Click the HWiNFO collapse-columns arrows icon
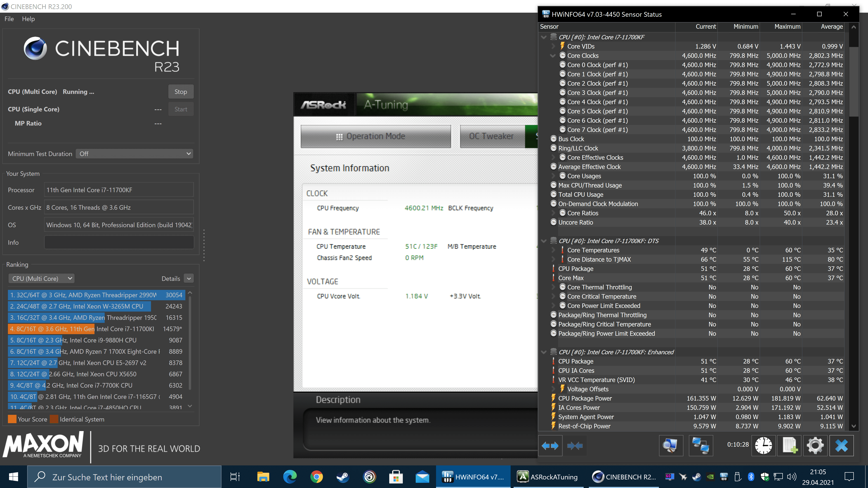The width and height of the screenshot is (868, 488). (x=575, y=446)
